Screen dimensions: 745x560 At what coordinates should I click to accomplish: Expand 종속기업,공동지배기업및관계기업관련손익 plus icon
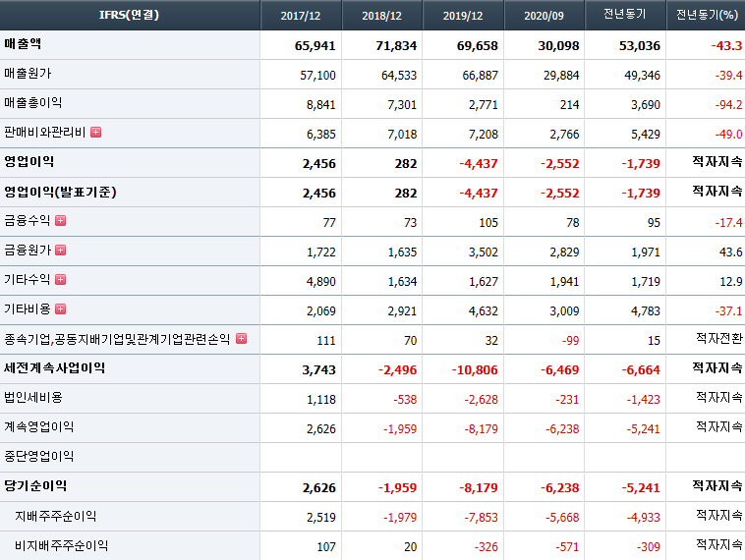tap(242, 338)
